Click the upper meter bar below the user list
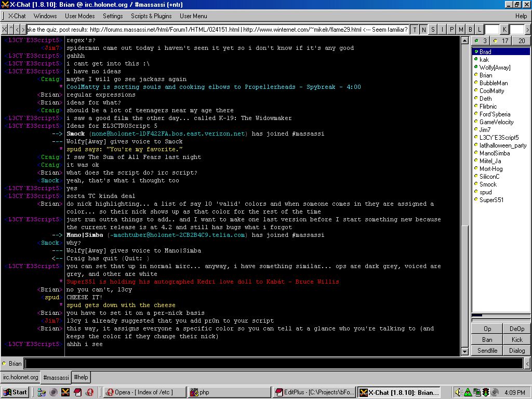This screenshot has width=532, height=399. point(501,315)
